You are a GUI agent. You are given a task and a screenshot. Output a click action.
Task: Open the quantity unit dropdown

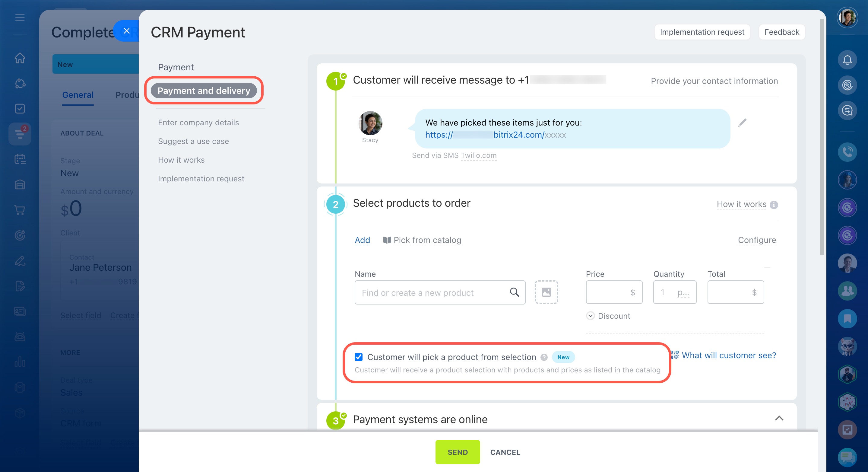click(x=683, y=292)
